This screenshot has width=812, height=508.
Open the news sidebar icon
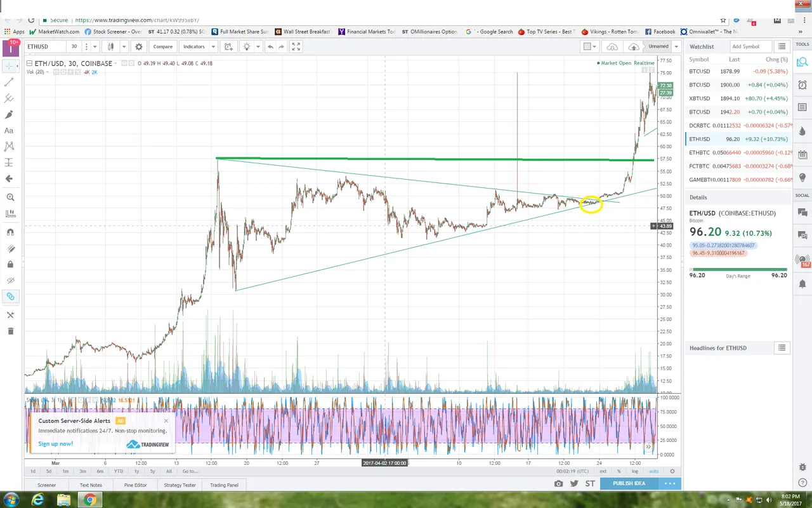coord(802,107)
